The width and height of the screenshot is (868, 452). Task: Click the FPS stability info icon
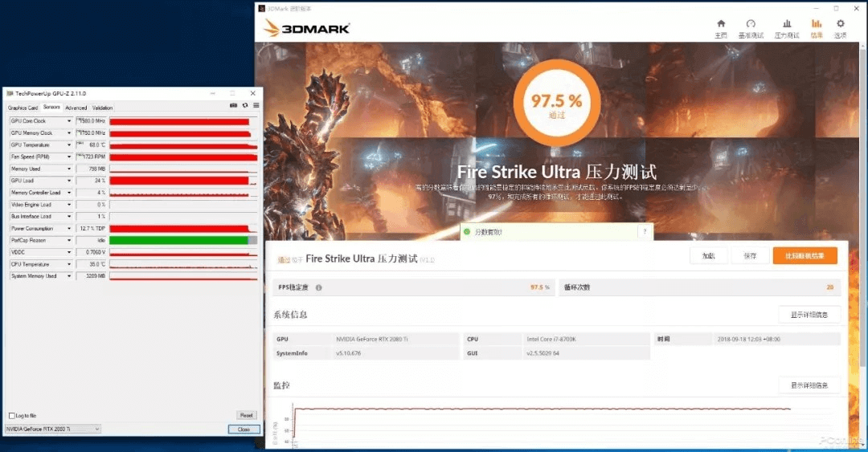[319, 287]
